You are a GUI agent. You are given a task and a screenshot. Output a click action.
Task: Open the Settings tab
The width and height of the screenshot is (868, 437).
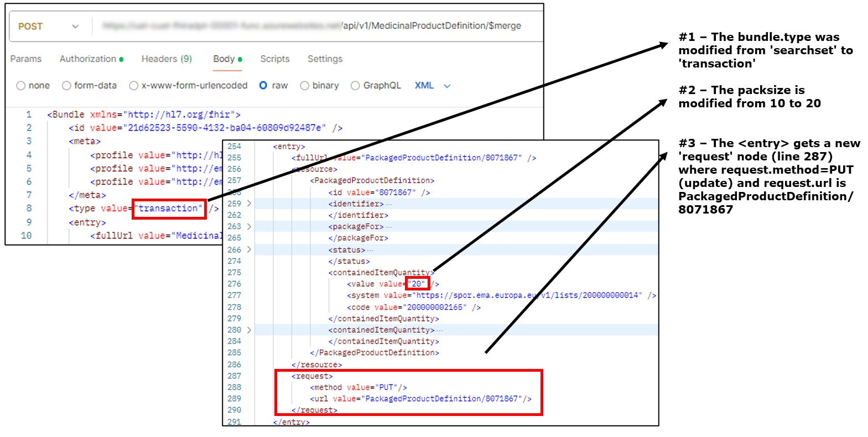325,59
